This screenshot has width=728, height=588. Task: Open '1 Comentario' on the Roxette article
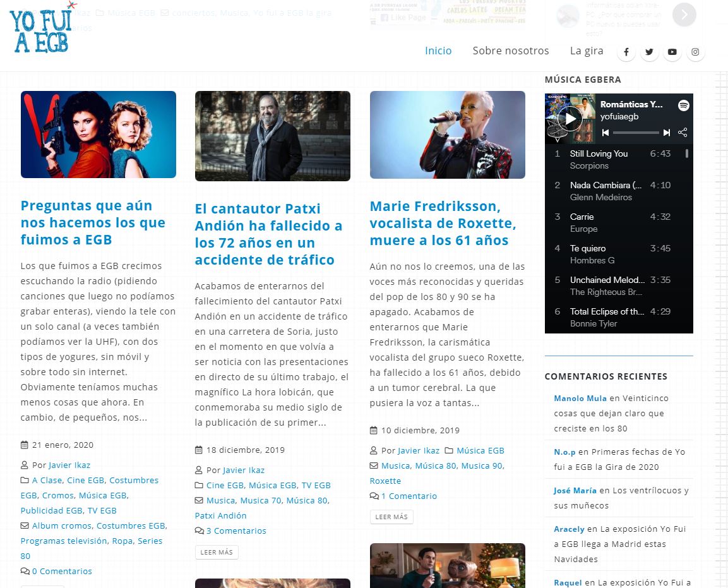pyautogui.click(x=409, y=496)
